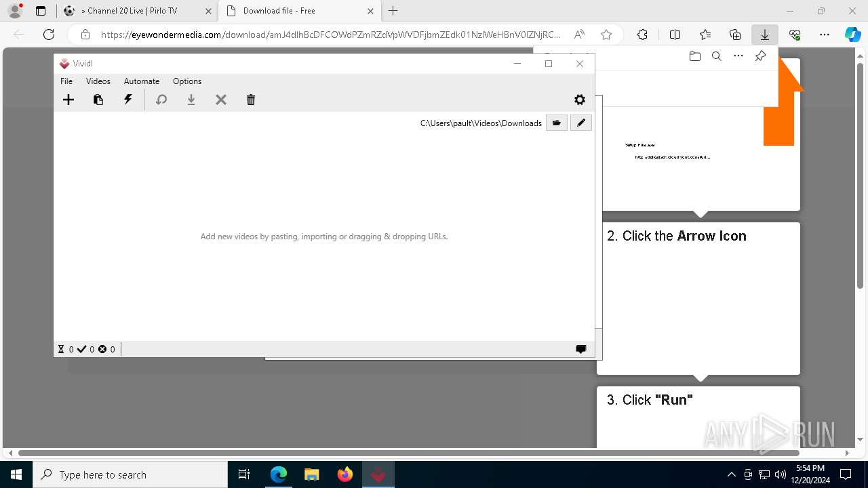Toggle split screen in Edge
Image resolution: width=868 pixels, height=488 pixels.
point(675,35)
